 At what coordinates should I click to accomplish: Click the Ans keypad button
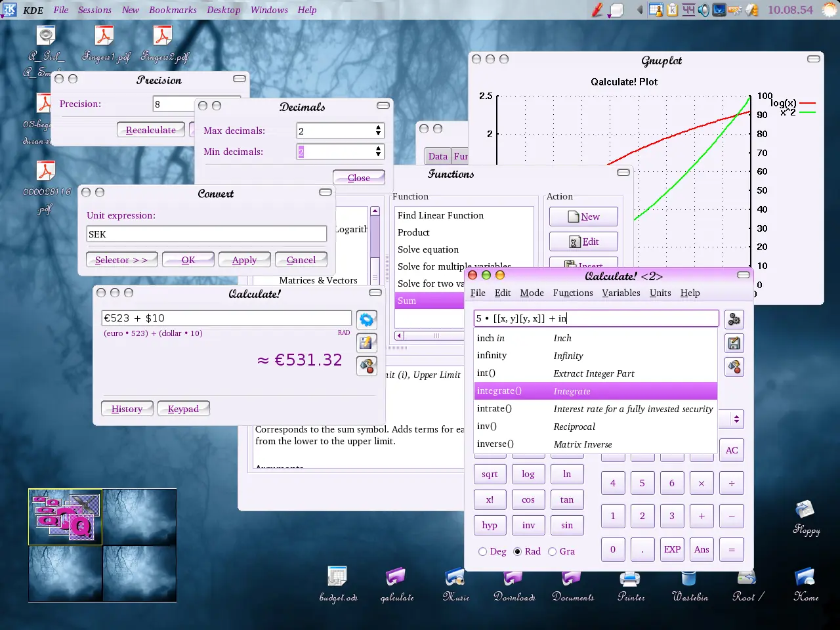click(702, 549)
